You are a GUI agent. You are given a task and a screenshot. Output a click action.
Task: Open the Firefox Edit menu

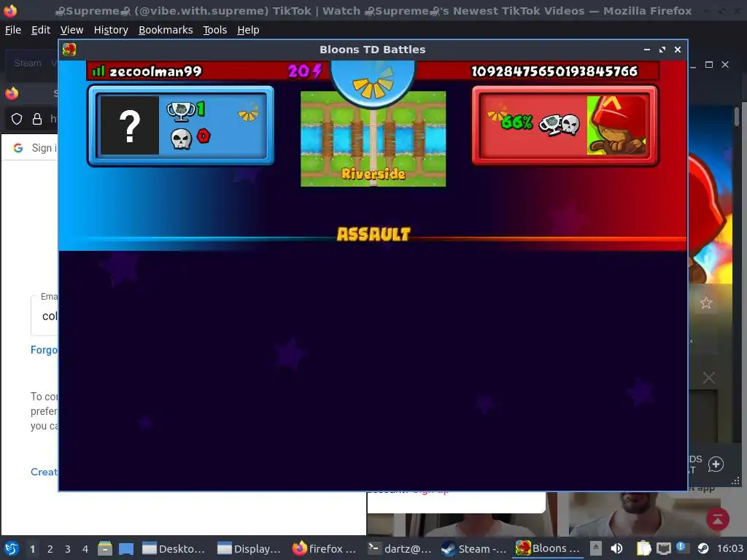click(41, 30)
